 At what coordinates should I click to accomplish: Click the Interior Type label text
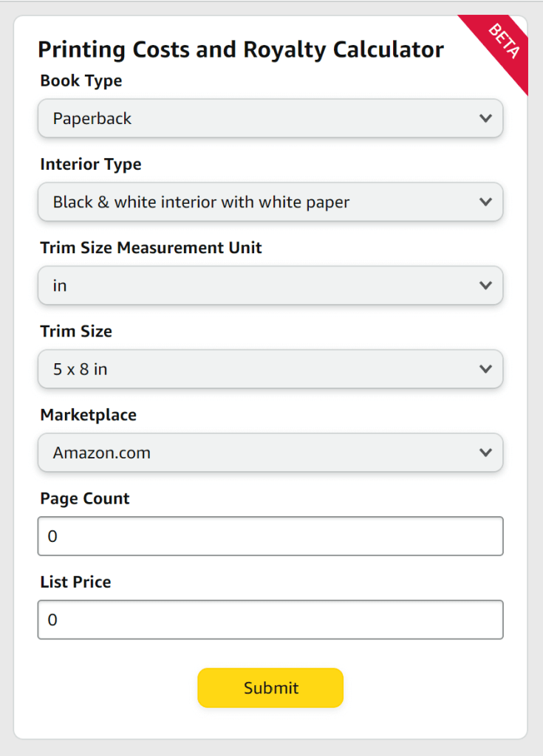pyautogui.click(x=91, y=164)
